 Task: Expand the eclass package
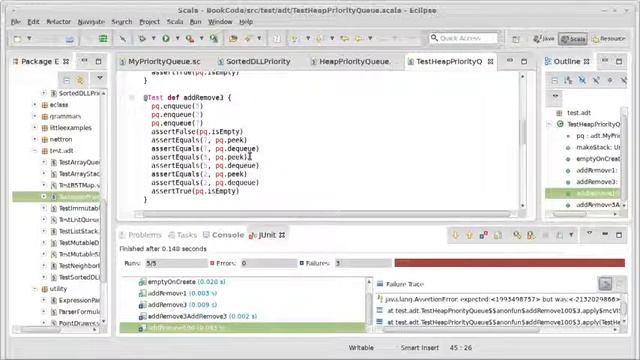(x=35, y=105)
